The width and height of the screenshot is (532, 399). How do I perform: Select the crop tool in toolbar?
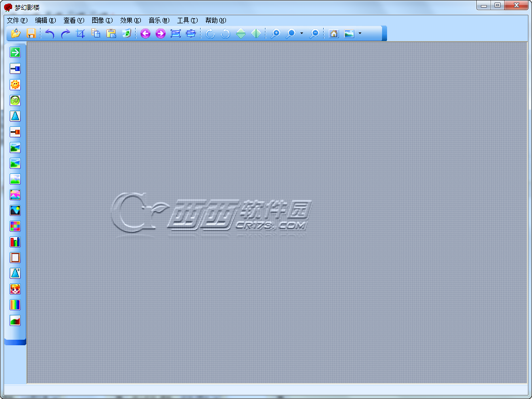coord(81,33)
